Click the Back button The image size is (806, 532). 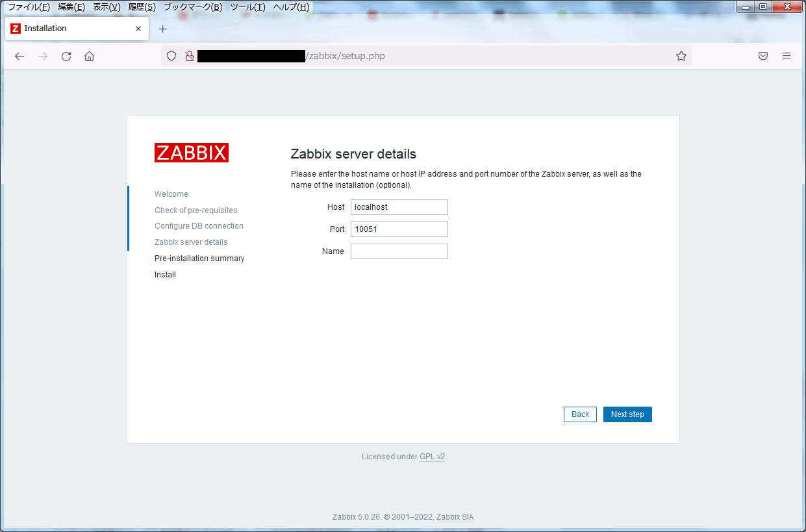point(580,414)
